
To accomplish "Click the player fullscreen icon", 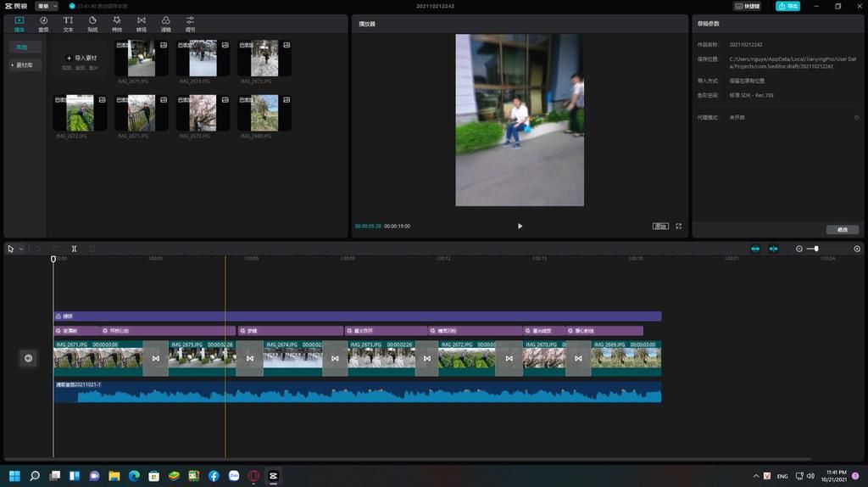I will (x=678, y=227).
